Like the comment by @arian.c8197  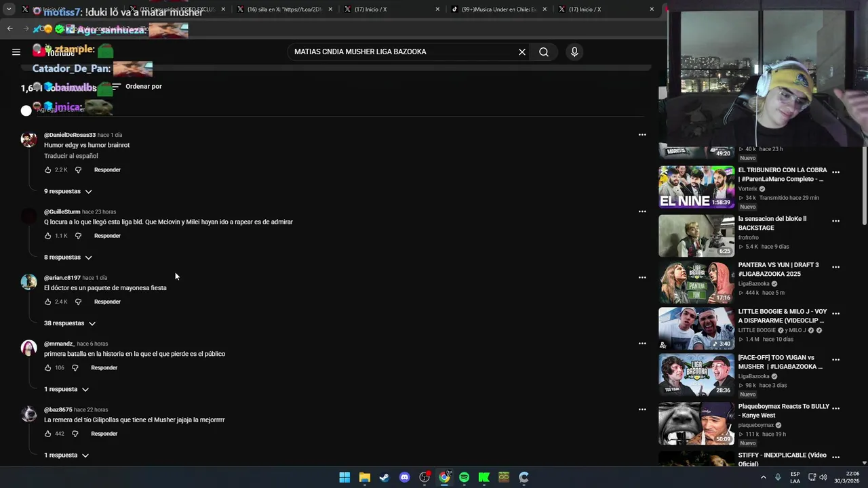pyautogui.click(x=47, y=302)
